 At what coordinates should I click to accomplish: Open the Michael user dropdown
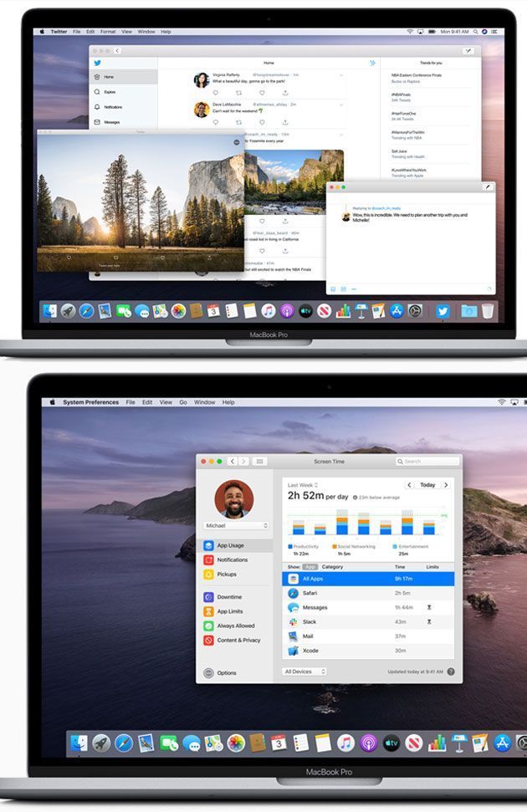click(237, 526)
